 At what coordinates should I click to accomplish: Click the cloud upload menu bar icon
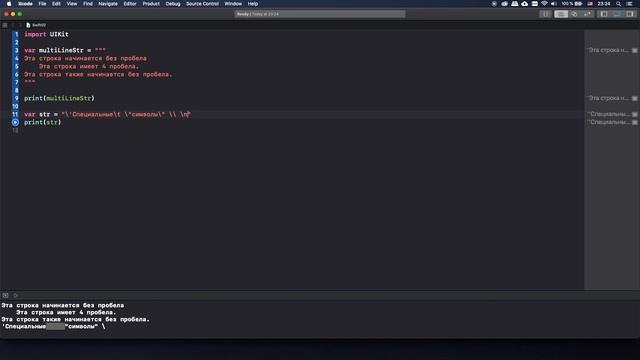525,4
